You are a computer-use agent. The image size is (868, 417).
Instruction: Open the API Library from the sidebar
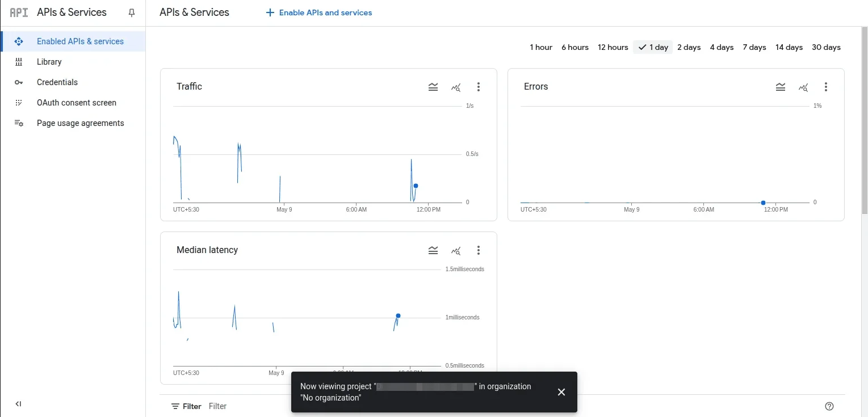[x=49, y=61]
